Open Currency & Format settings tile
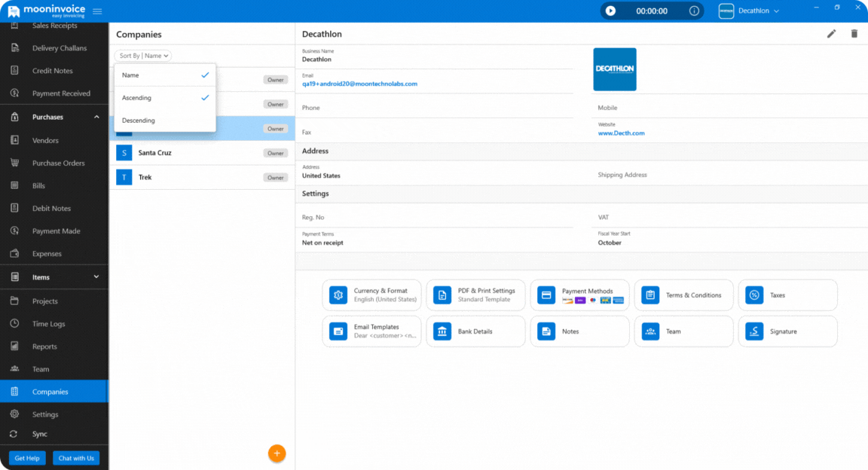This screenshot has width=868, height=470. (x=371, y=295)
